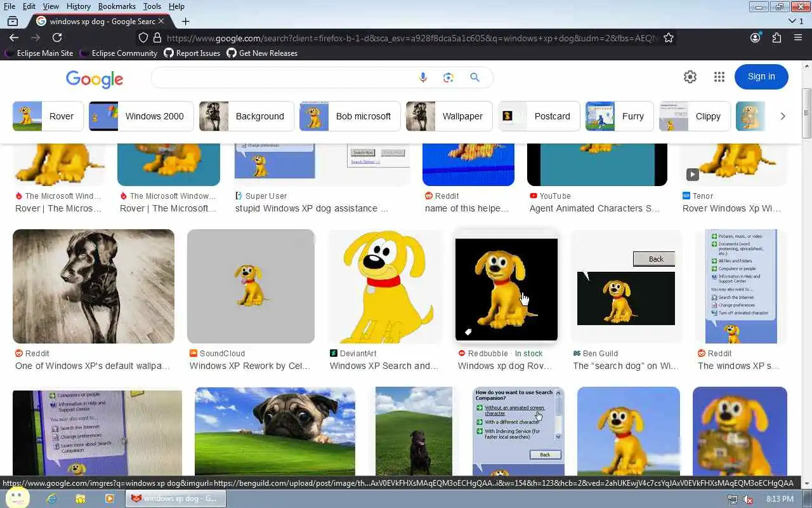Open the Extensions puzzle icon
This screenshot has width=812, height=508.
[x=776, y=37]
